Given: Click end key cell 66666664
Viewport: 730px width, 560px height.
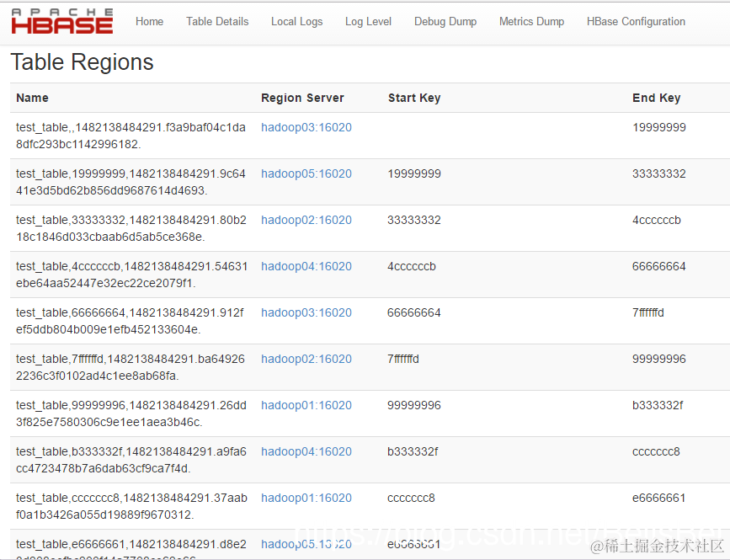Looking at the screenshot, I should (x=659, y=266).
